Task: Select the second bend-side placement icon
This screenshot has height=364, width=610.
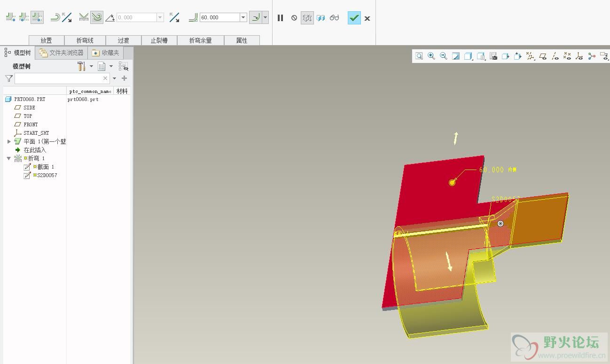Action: click(x=24, y=17)
